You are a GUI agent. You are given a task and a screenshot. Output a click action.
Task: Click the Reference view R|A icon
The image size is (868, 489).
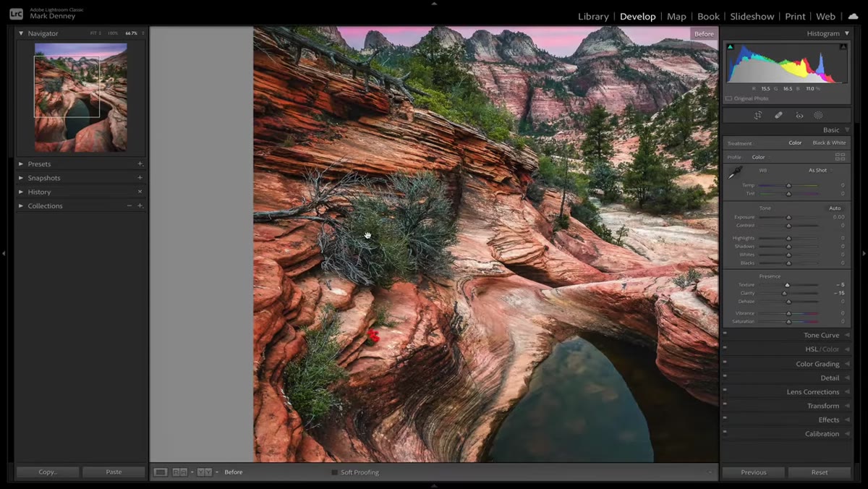[179, 472]
